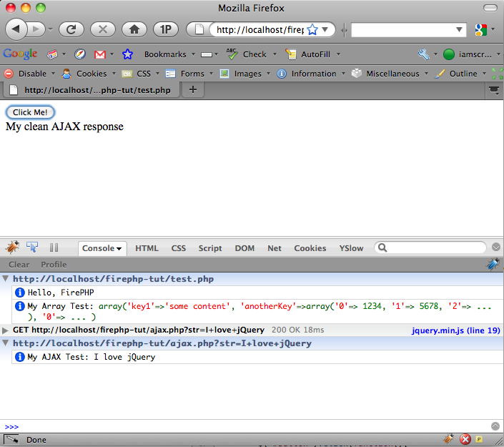
Task: Click the Forward navigation arrow
Action: pyautogui.click(x=36, y=29)
